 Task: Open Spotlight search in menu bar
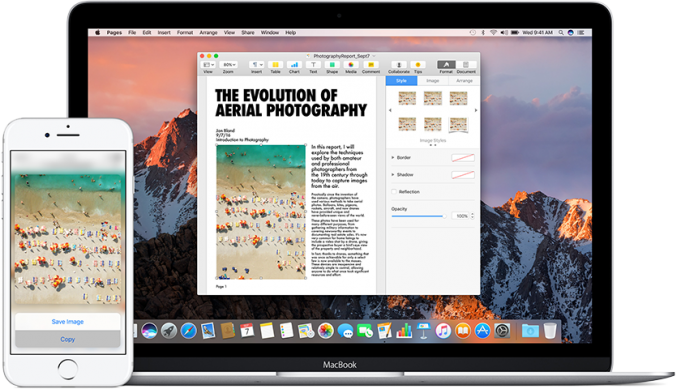(x=561, y=33)
